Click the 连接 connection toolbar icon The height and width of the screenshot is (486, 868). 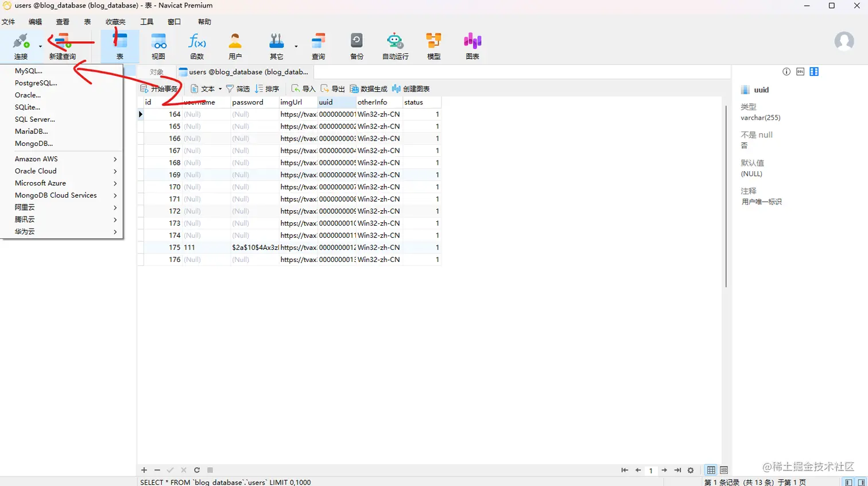21,46
